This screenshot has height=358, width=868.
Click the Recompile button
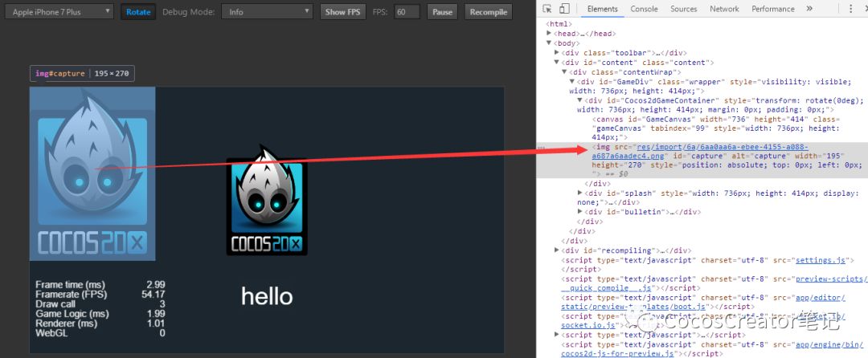pos(489,11)
